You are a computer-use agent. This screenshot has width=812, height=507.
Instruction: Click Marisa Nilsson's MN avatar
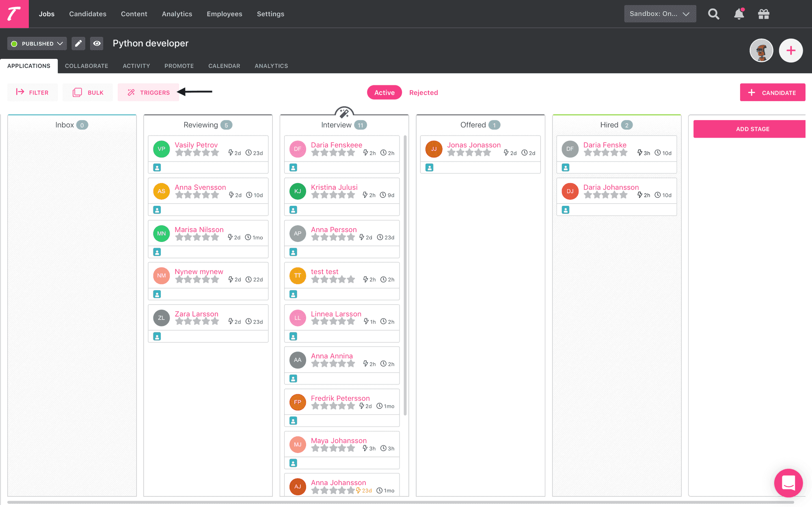click(x=162, y=233)
